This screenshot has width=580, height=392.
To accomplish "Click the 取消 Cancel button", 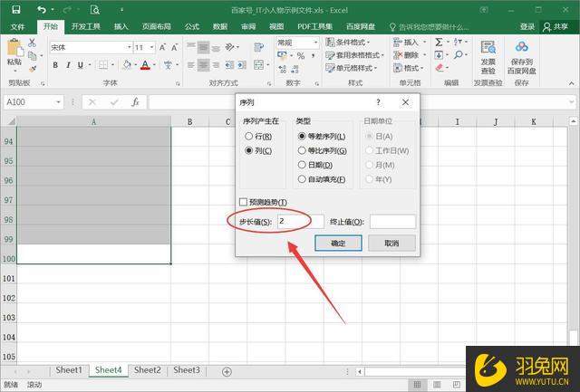I will tap(391, 244).
